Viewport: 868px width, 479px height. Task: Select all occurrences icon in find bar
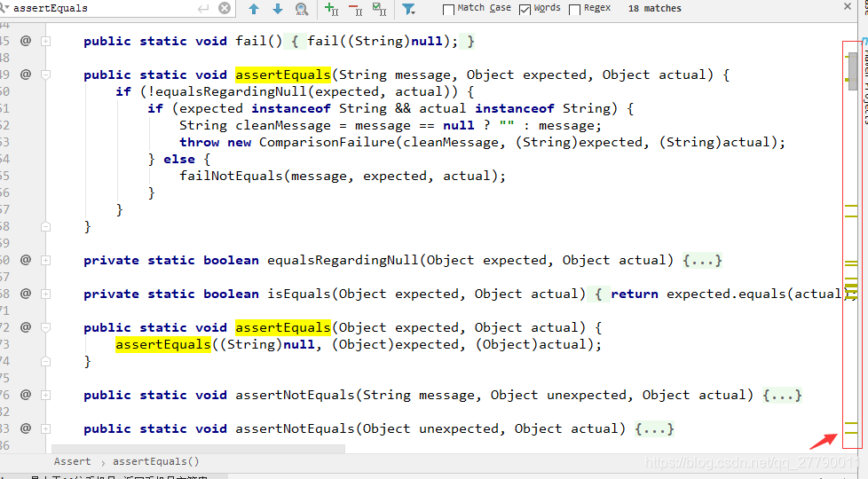(379, 9)
